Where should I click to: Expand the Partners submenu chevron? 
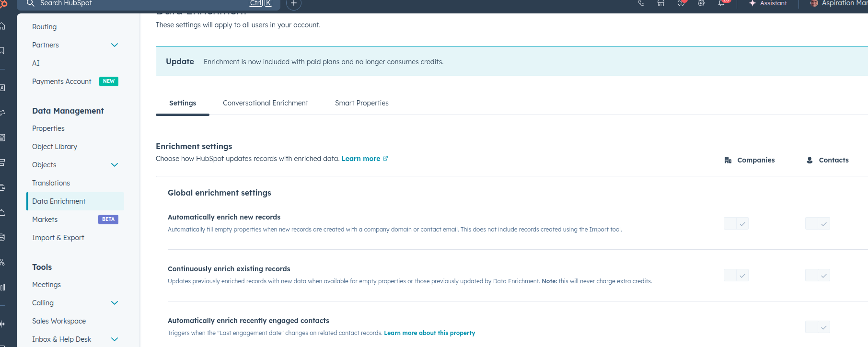coord(115,45)
